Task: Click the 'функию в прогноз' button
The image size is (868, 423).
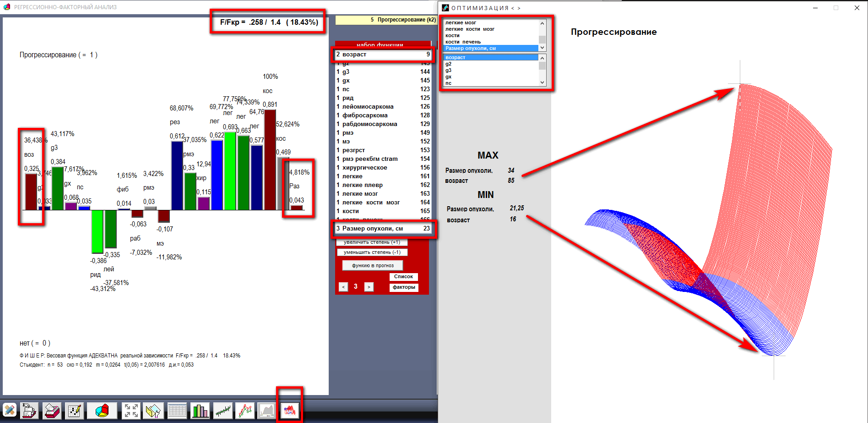Action: pyautogui.click(x=373, y=265)
